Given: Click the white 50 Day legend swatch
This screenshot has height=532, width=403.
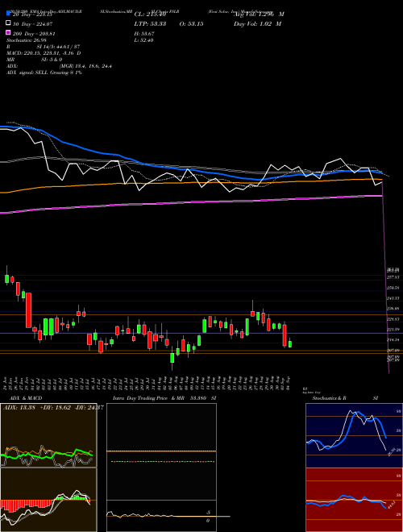Looking at the screenshot, I should pos(8,23).
